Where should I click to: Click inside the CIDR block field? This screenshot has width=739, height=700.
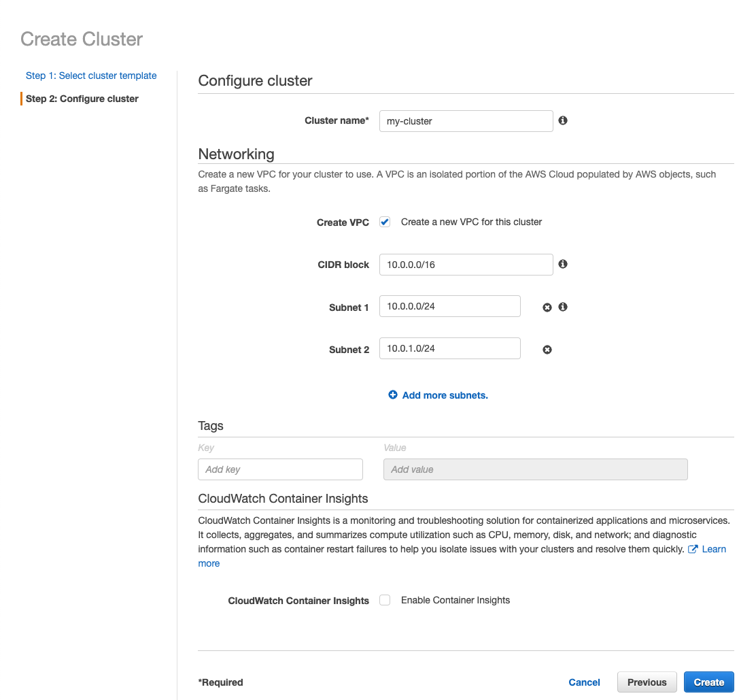tap(466, 264)
